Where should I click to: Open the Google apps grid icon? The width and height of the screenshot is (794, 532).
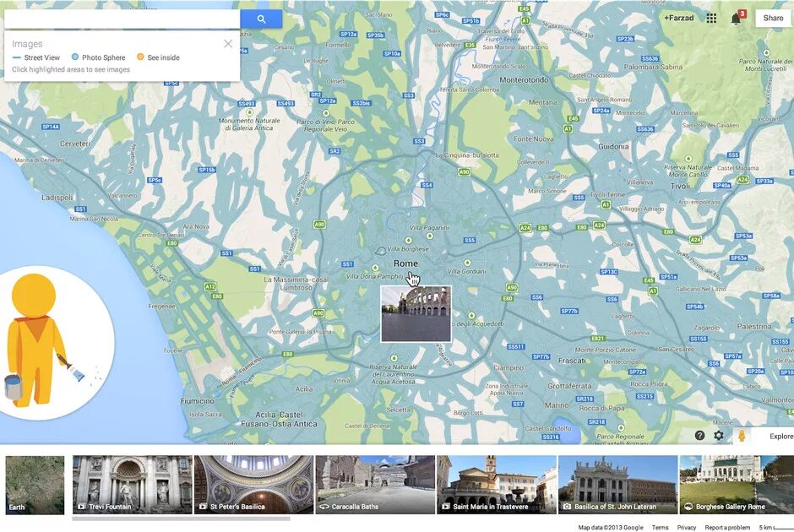point(711,19)
